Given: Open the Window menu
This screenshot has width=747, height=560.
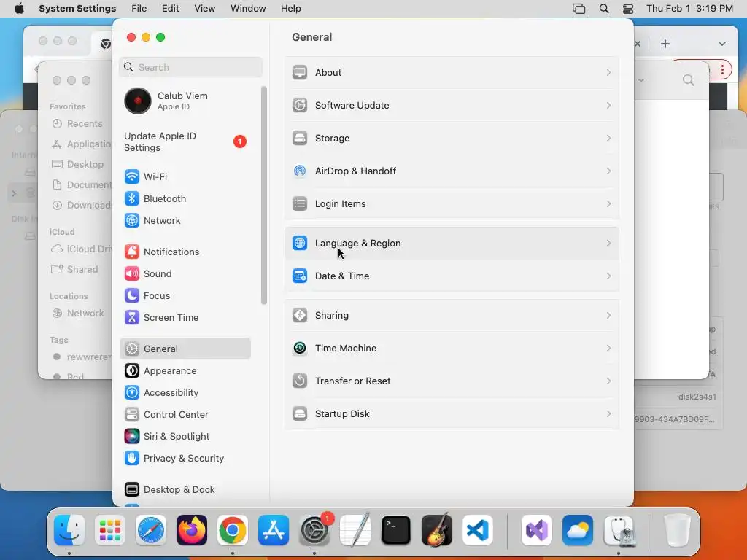Looking at the screenshot, I should (248, 9).
